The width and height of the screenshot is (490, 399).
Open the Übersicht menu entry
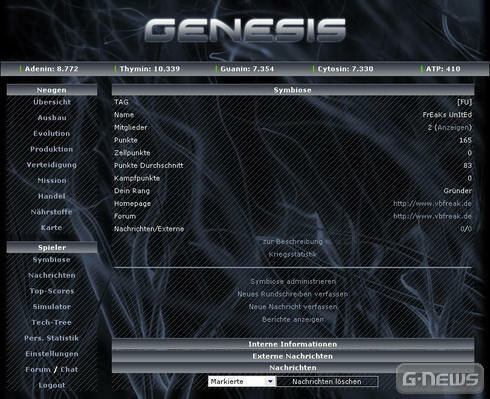point(52,102)
